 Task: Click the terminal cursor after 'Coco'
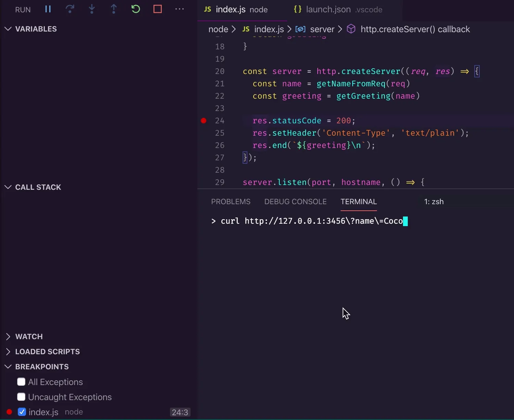pos(405,221)
